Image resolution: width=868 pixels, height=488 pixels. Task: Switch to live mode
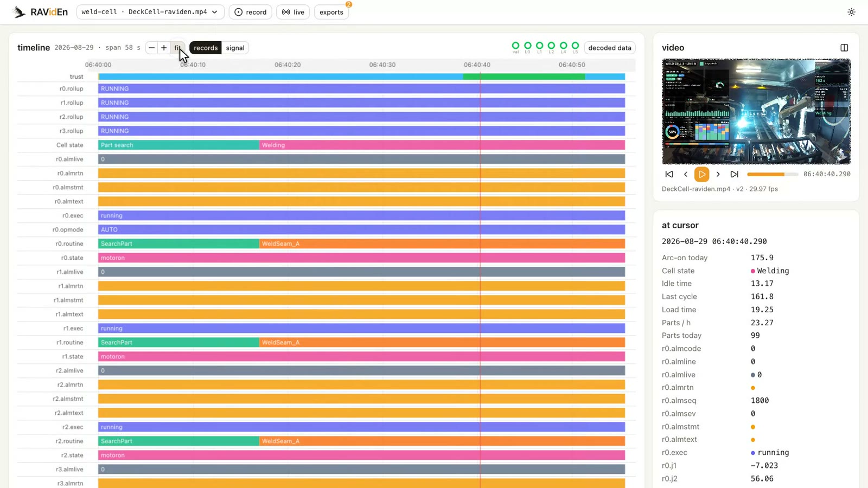293,12
